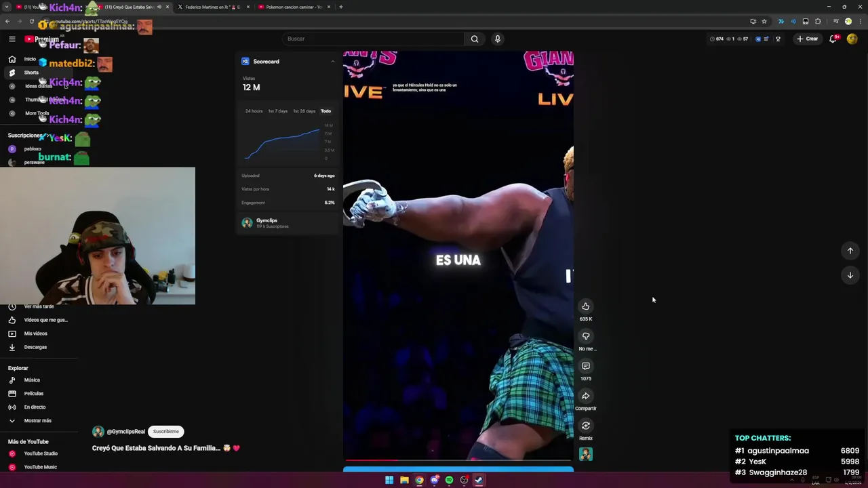The width and height of the screenshot is (868, 488).
Task: Select the 1st 28 days range tab
Action: tap(304, 111)
